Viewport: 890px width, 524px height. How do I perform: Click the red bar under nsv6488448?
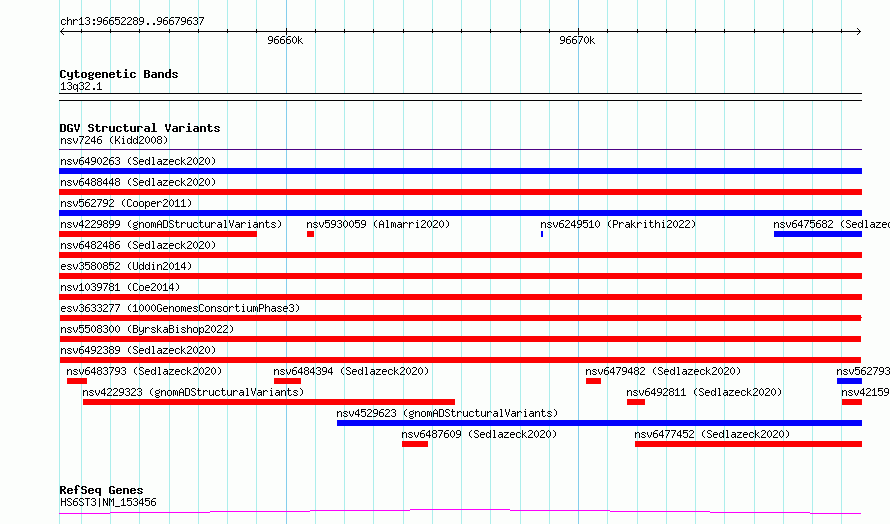[460, 192]
